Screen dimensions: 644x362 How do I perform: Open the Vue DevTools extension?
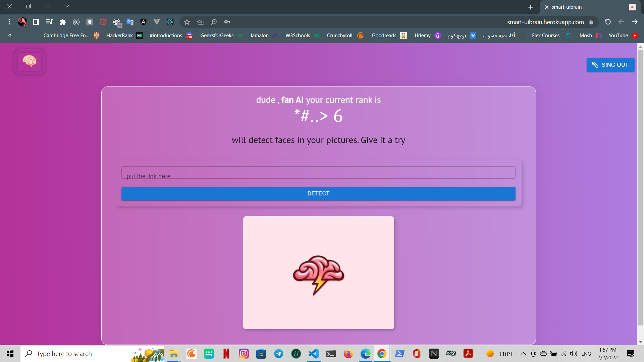157,22
